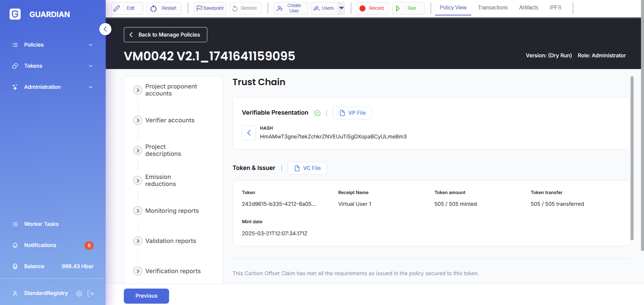Expand the Policies sidebar menu

pos(53,45)
